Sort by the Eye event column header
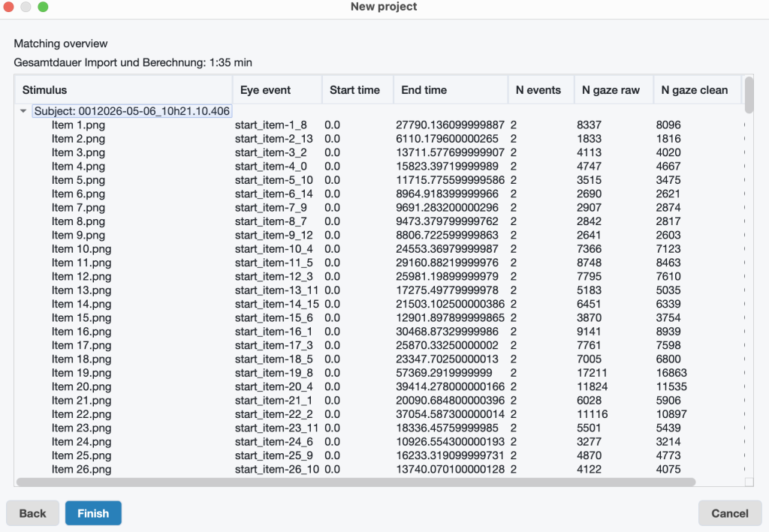The height and width of the screenshot is (532, 769). [x=277, y=89]
